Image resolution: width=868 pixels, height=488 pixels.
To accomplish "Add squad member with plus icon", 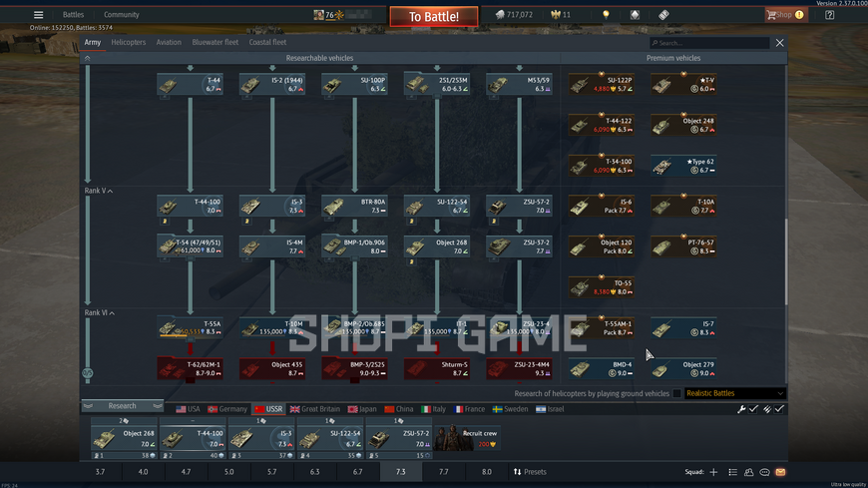I will 713,472.
